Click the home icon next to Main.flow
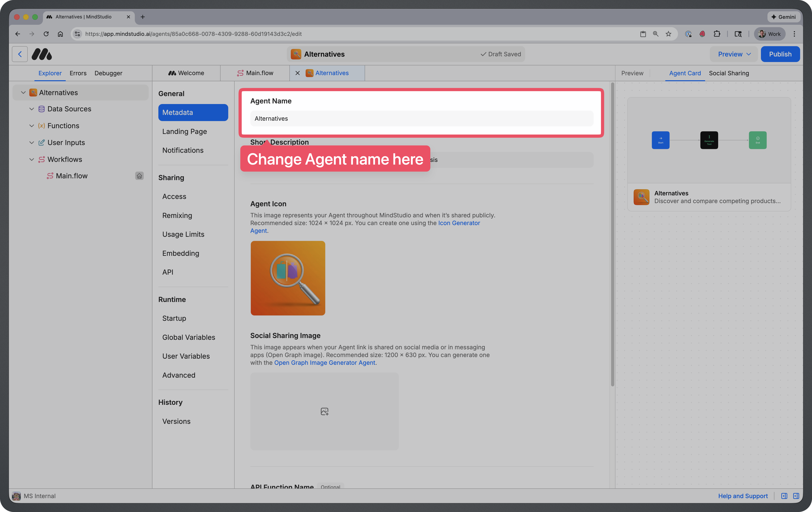This screenshot has width=812, height=512. pyautogui.click(x=139, y=176)
